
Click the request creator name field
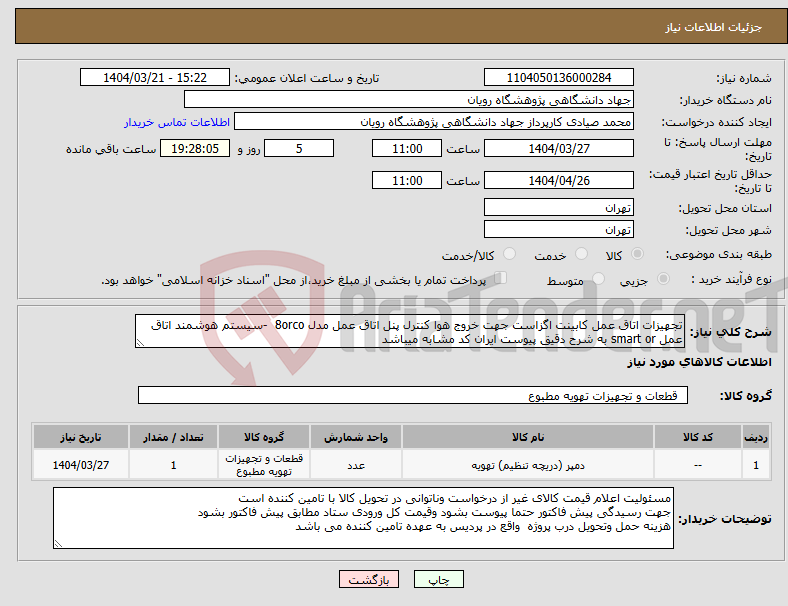[434, 122]
